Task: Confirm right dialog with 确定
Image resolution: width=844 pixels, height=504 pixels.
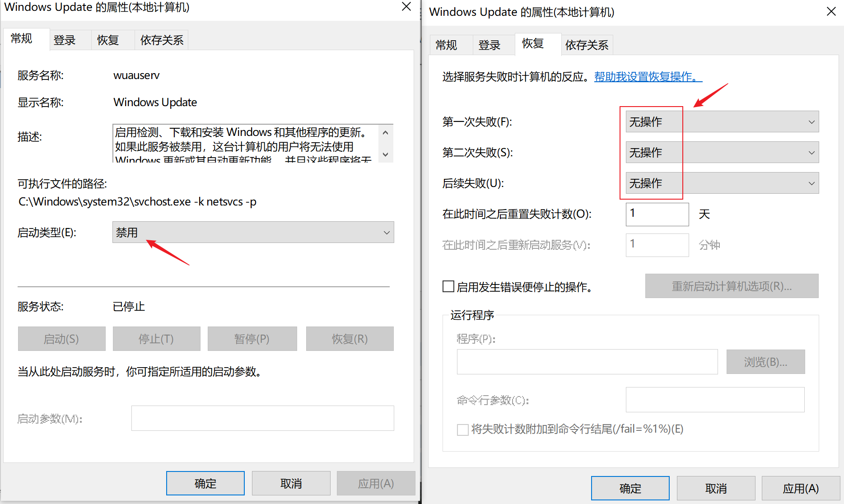Action: click(630, 488)
